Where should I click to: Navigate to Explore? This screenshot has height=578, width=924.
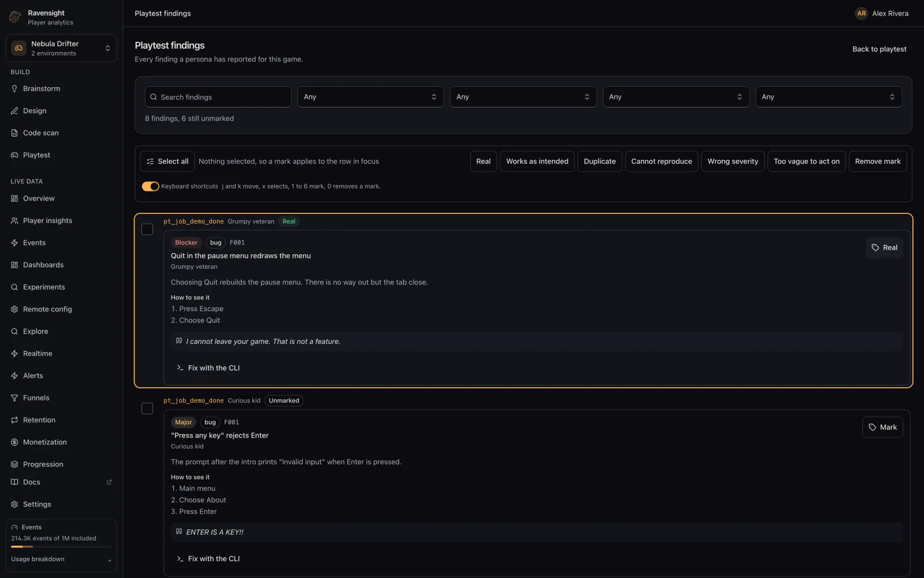point(35,331)
